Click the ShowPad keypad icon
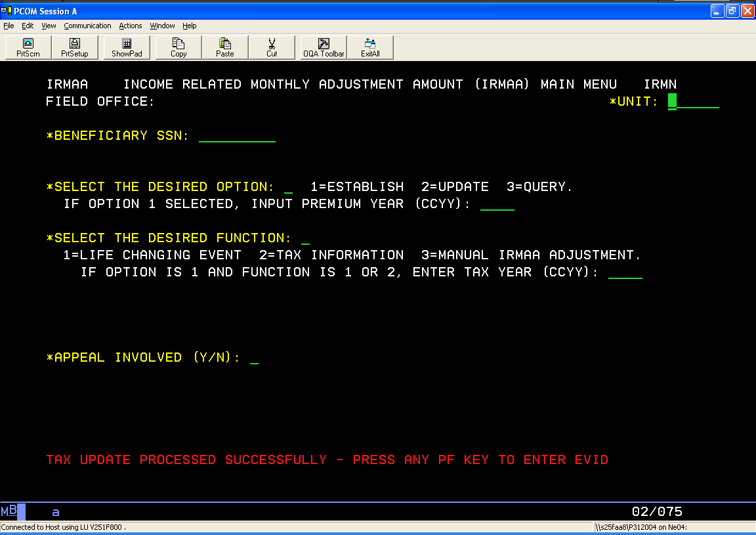 (127, 47)
